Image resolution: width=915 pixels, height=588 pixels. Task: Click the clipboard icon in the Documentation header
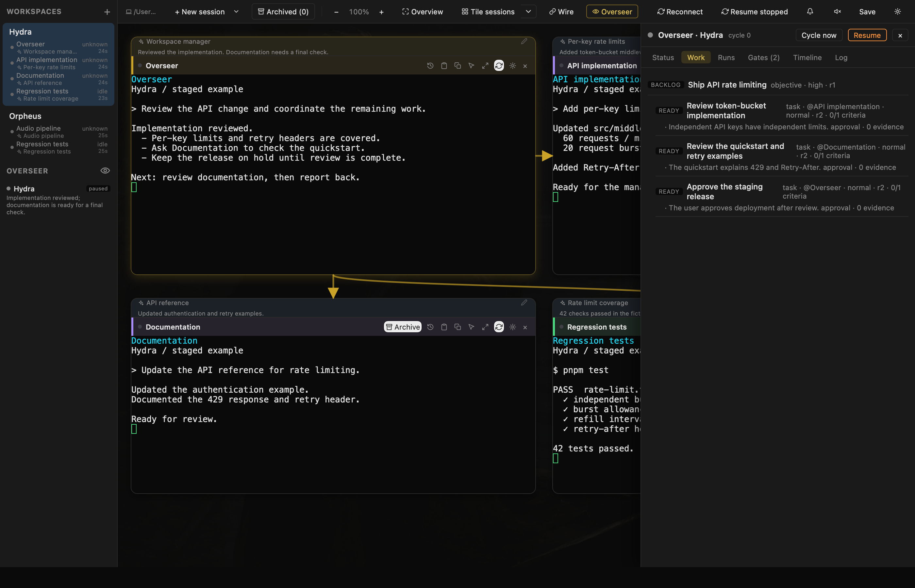(444, 327)
